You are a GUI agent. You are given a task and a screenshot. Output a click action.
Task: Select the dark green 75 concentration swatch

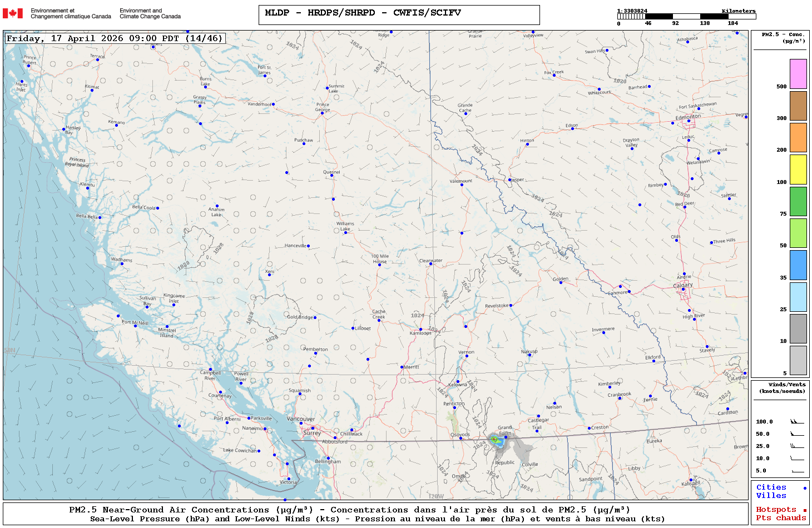click(798, 201)
